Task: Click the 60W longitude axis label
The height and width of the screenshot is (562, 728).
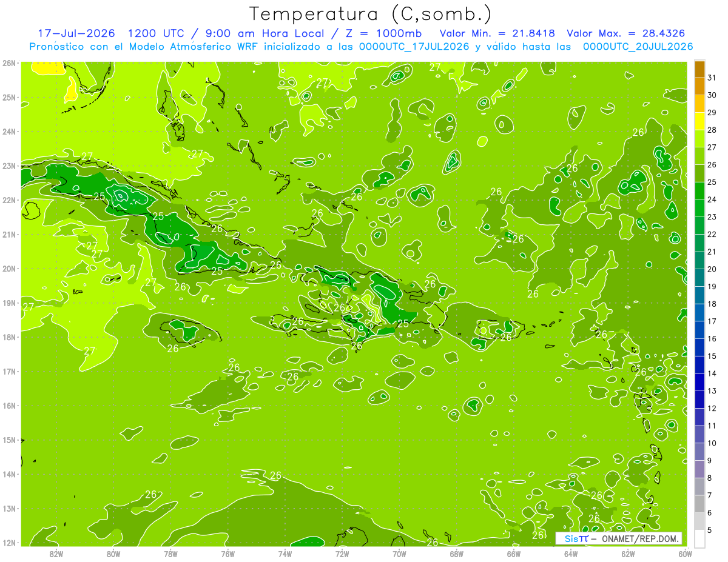Action: tap(685, 554)
